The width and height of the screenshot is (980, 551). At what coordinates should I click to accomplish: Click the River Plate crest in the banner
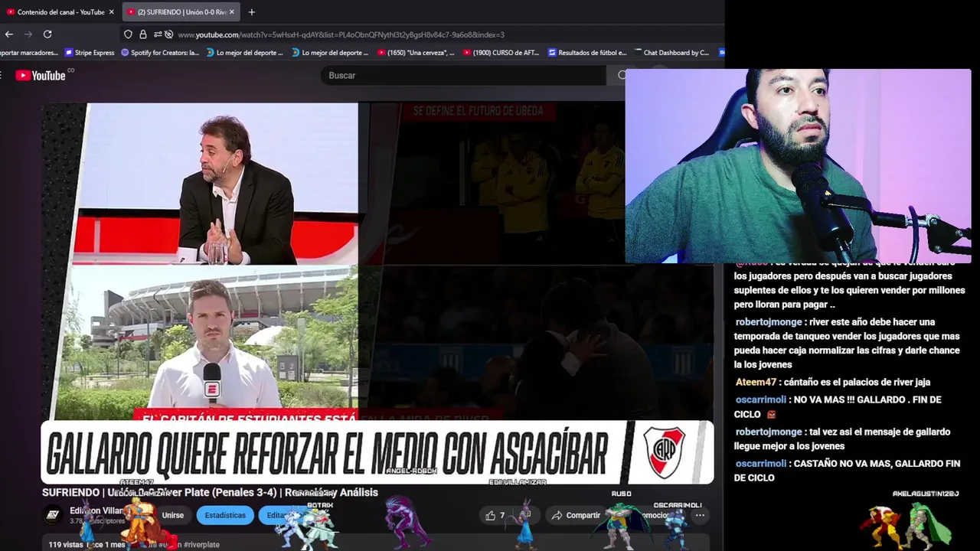point(663,452)
